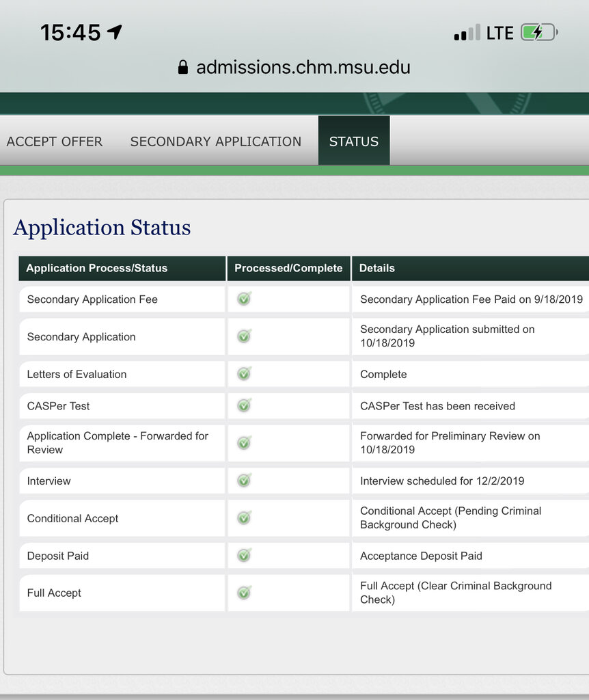Tap the location arrow beside the time
Screen dimensions: 589x700
[x=115, y=31]
